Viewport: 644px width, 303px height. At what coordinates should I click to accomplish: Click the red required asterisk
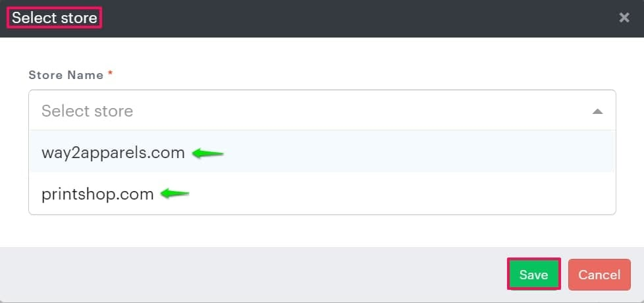tap(110, 74)
